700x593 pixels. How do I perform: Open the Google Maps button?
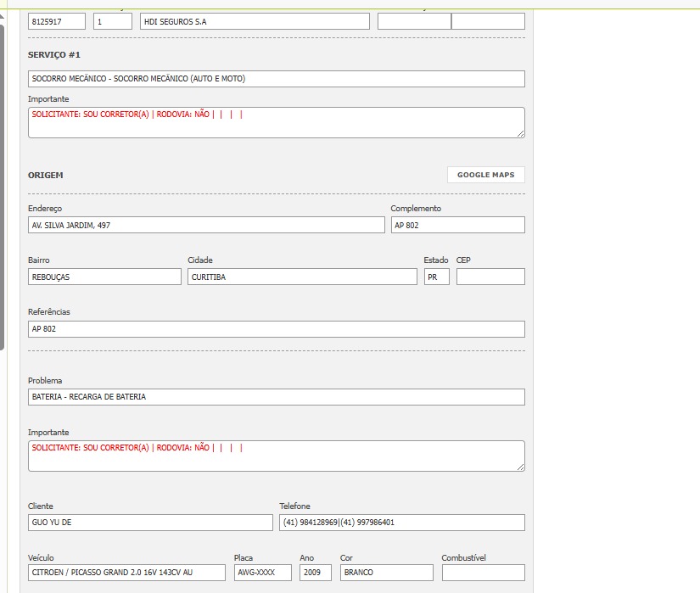(485, 175)
